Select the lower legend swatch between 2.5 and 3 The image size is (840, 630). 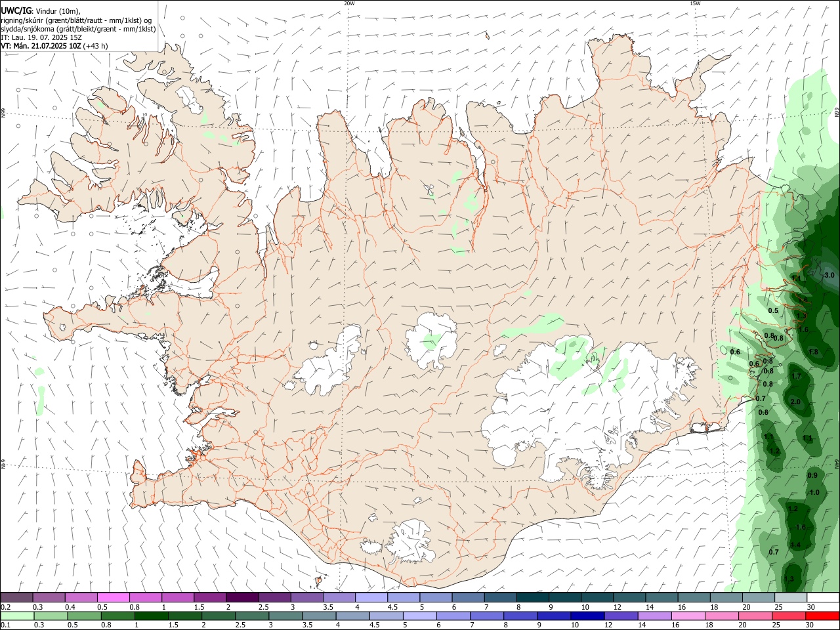point(252,616)
